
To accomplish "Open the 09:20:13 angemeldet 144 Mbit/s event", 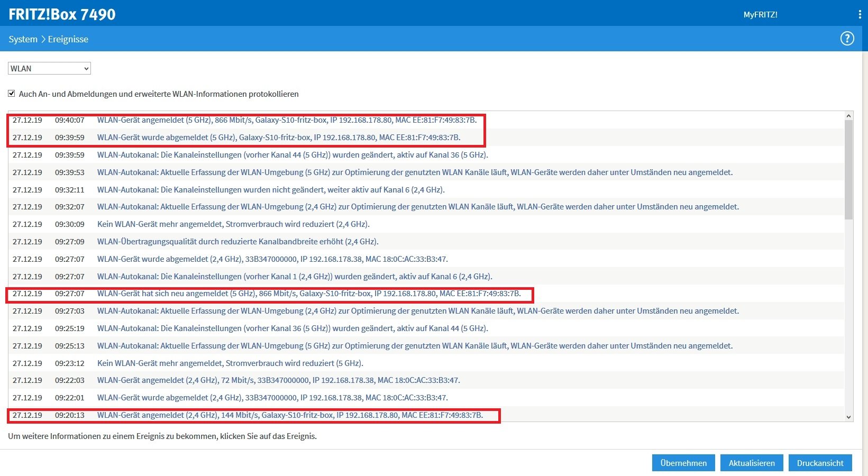I will click(x=290, y=415).
